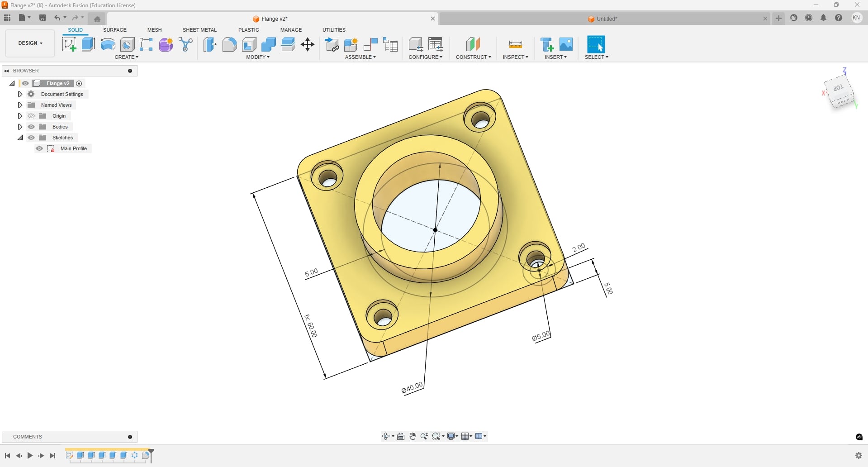Hide the Sketches folder
Image resolution: width=868 pixels, height=467 pixels.
coord(31,138)
